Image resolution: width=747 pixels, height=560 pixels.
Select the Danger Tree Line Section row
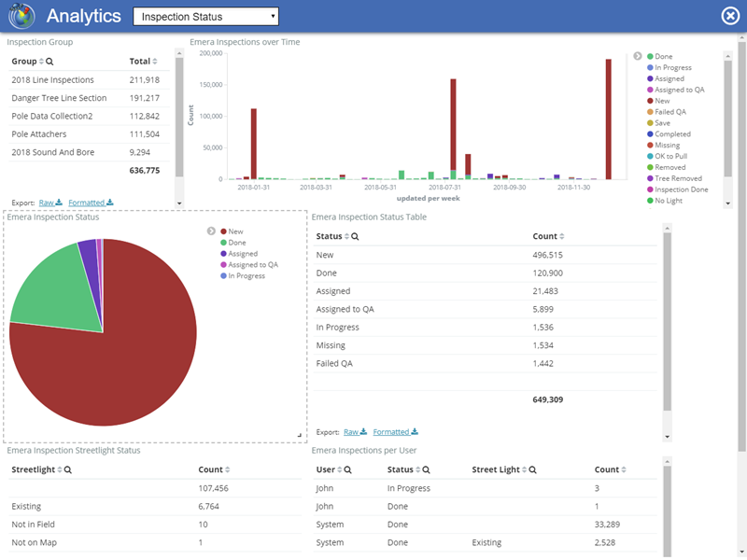pyautogui.click(x=89, y=98)
